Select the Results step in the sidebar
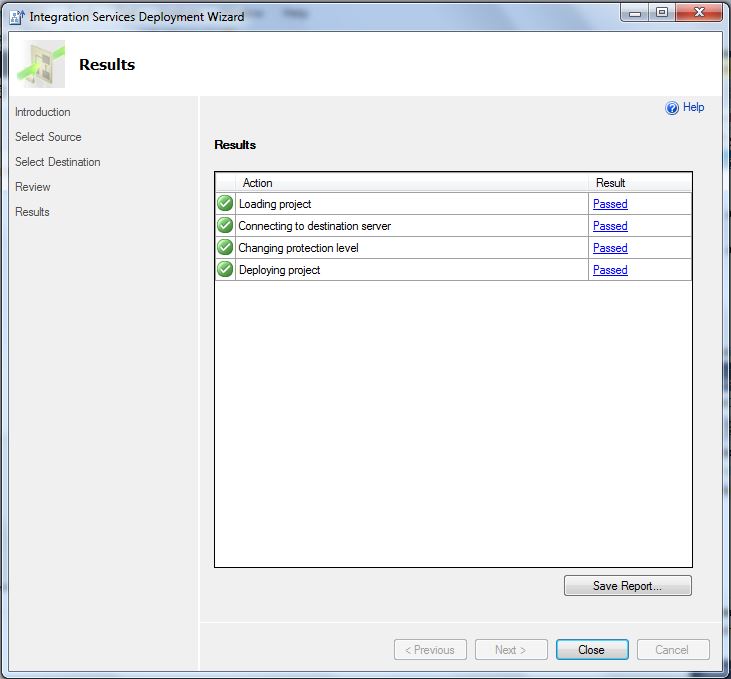Screen dimensions: 731x679 pos(32,212)
